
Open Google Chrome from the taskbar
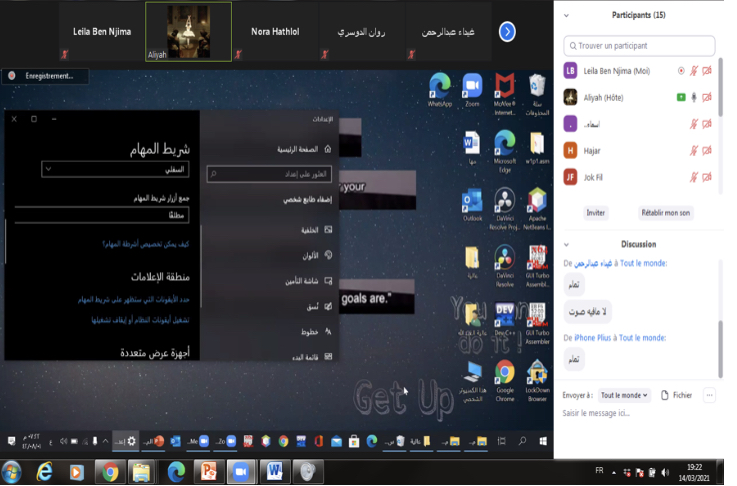point(109,471)
